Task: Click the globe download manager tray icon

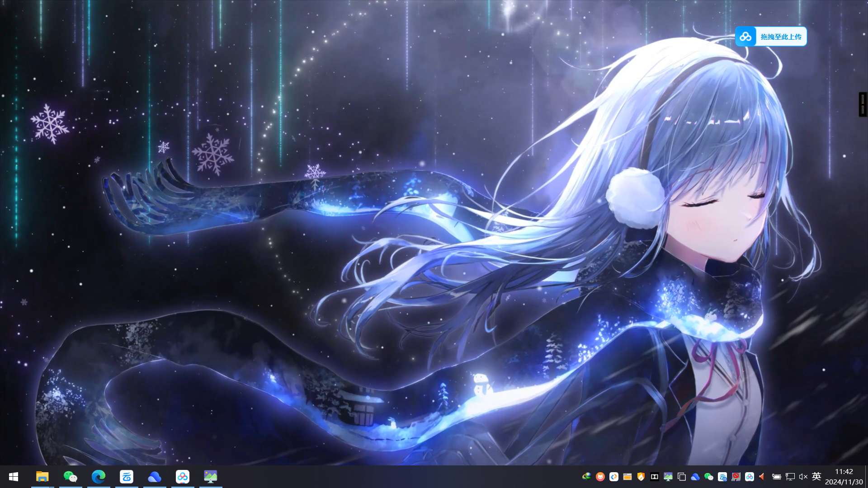Action: tap(586, 477)
